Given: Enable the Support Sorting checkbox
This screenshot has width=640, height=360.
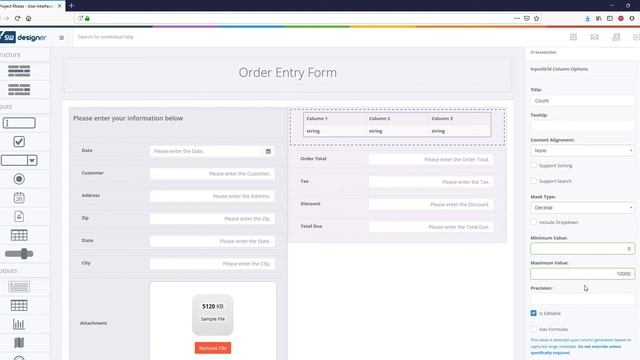Looking at the screenshot, I should pyautogui.click(x=533, y=165).
